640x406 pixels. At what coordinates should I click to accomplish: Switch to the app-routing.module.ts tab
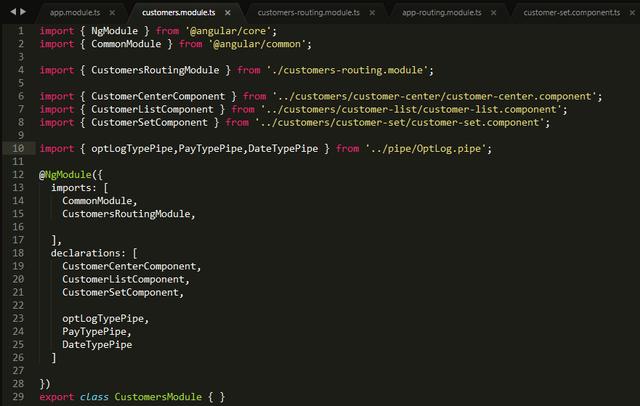coord(442,13)
